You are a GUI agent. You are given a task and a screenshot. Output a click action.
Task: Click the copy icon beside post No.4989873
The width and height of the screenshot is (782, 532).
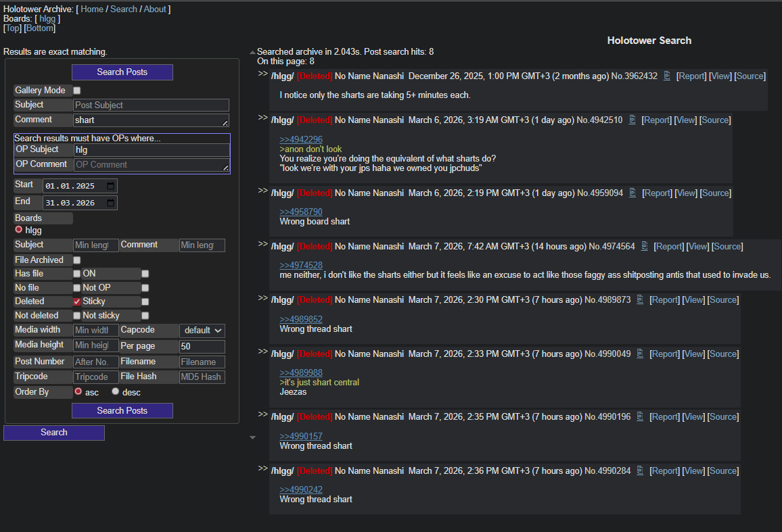[640, 299]
